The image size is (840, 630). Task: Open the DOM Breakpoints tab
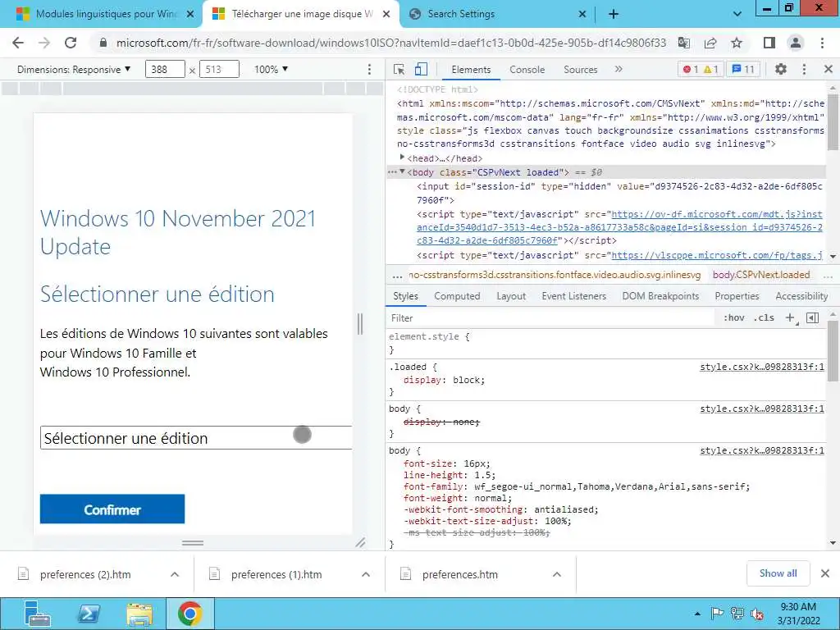point(660,295)
